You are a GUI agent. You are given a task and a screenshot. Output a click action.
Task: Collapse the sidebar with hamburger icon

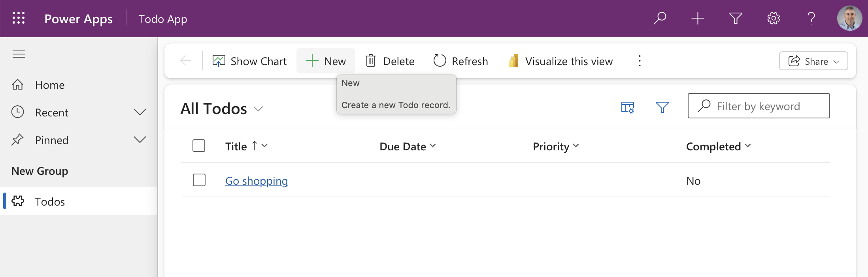[x=19, y=54]
